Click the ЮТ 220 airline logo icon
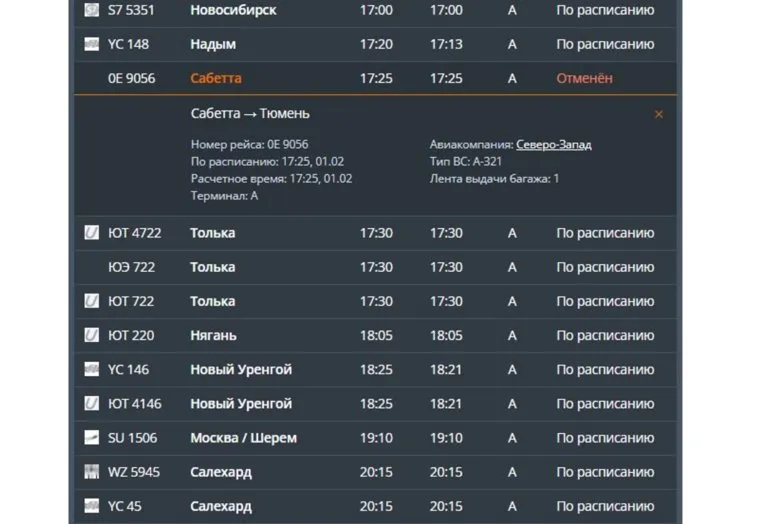This screenshot has width=760, height=524. (91, 335)
